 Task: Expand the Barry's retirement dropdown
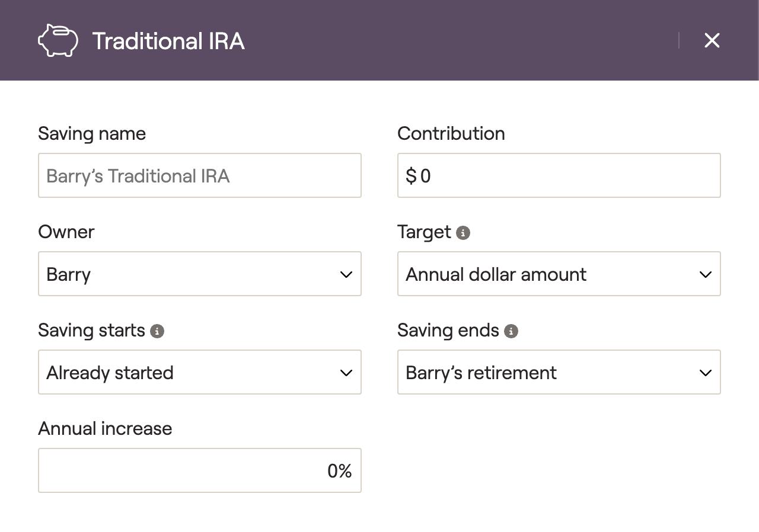click(559, 372)
